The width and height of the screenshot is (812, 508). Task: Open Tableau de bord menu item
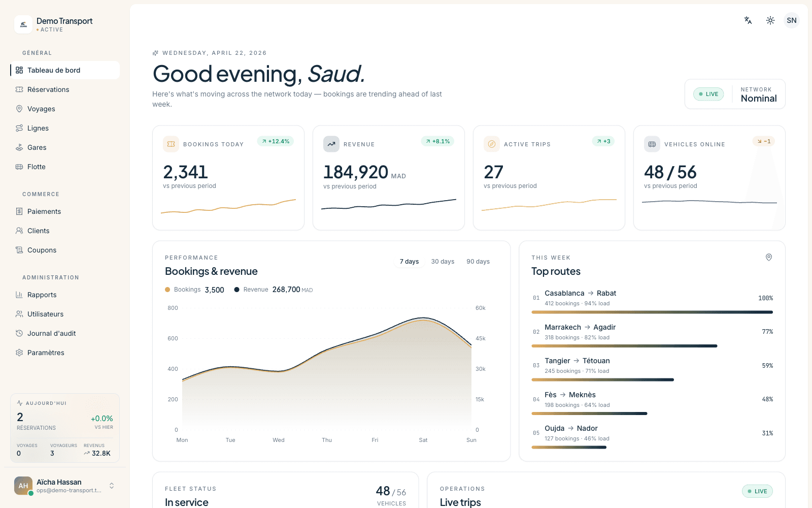click(x=65, y=70)
